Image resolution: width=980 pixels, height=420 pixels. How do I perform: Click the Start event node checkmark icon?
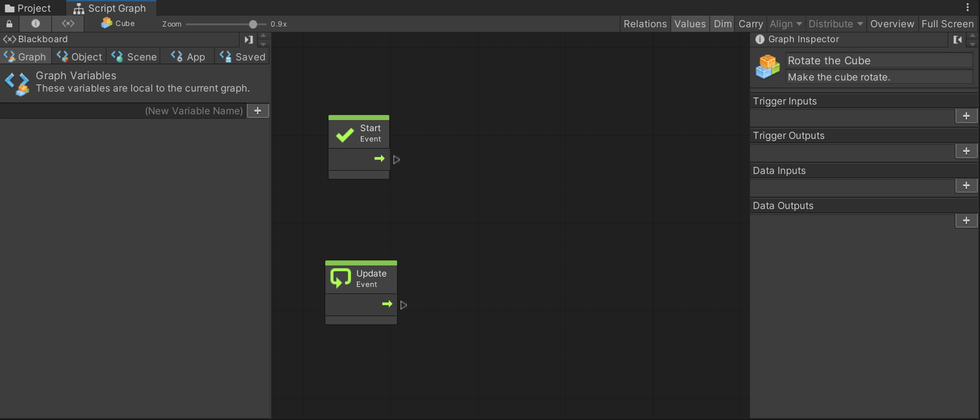[x=345, y=134]
